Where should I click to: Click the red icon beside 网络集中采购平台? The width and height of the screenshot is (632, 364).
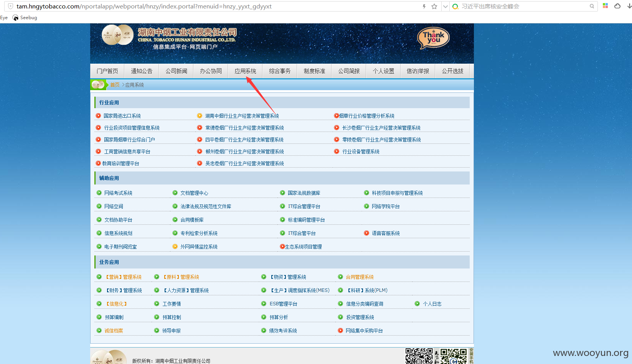click(x=340, y=330)
